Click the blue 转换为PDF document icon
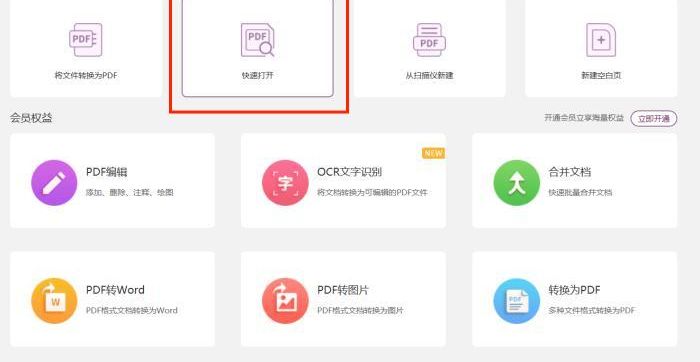 pos(517,301)
